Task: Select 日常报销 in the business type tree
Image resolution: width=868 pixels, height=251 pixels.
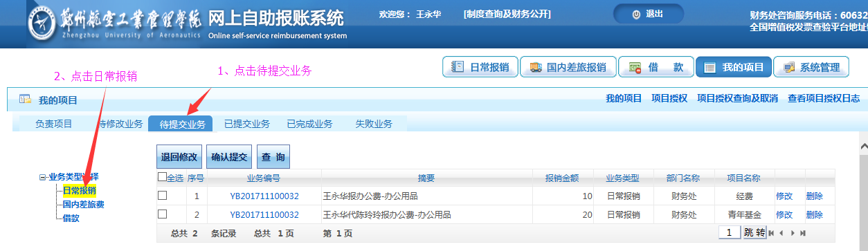Action: click(x=79, y=191)
